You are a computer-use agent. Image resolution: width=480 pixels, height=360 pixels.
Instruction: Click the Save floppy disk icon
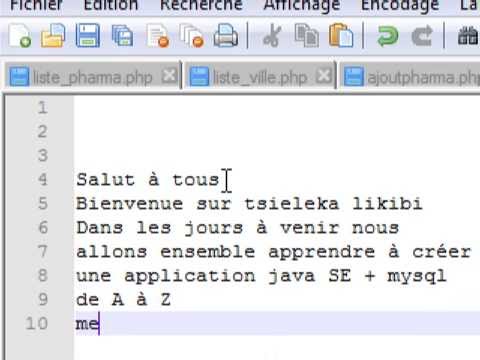88,35
